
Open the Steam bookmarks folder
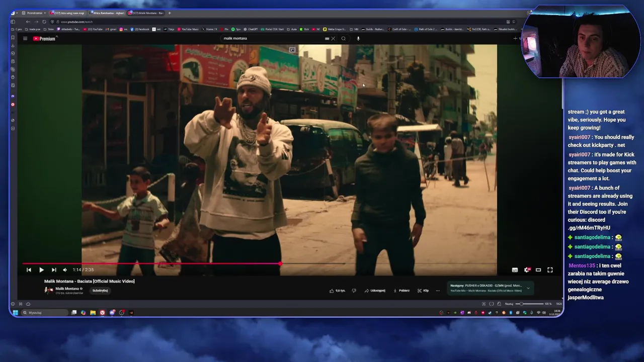pos(49,29)
